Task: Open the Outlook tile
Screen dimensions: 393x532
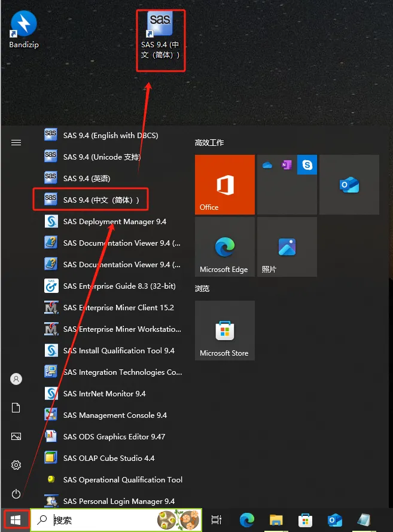Action: click(x=349, y=185)
